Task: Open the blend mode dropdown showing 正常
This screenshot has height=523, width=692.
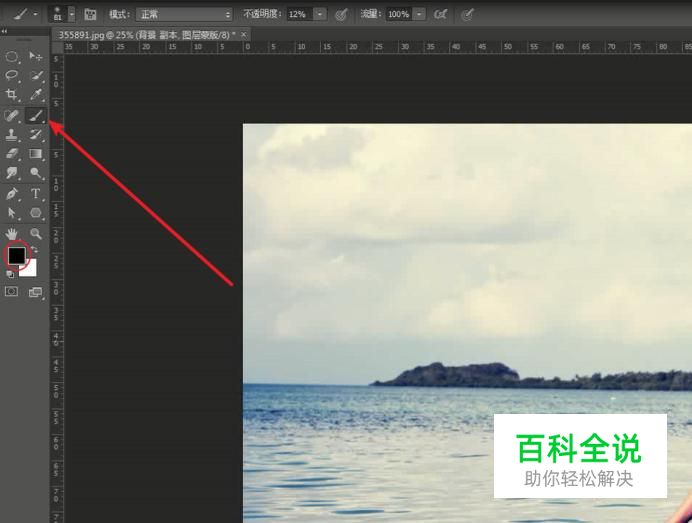Action: pyautogui.click(x=185, y=15)
